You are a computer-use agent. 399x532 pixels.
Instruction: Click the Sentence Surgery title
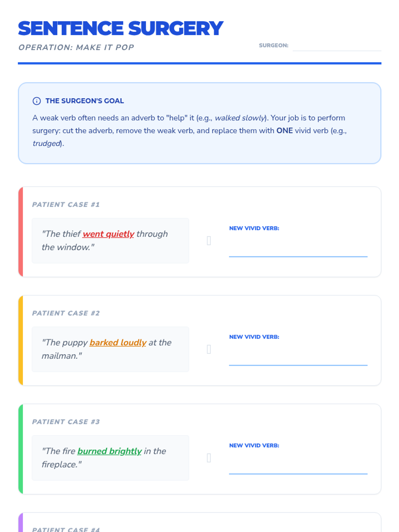click(x=120, y=28)
